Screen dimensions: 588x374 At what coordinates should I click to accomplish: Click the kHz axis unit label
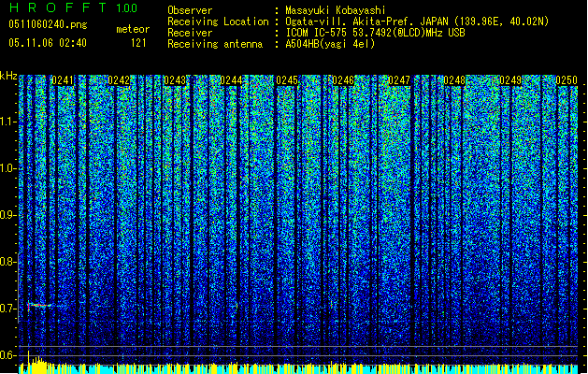point(8,76)
